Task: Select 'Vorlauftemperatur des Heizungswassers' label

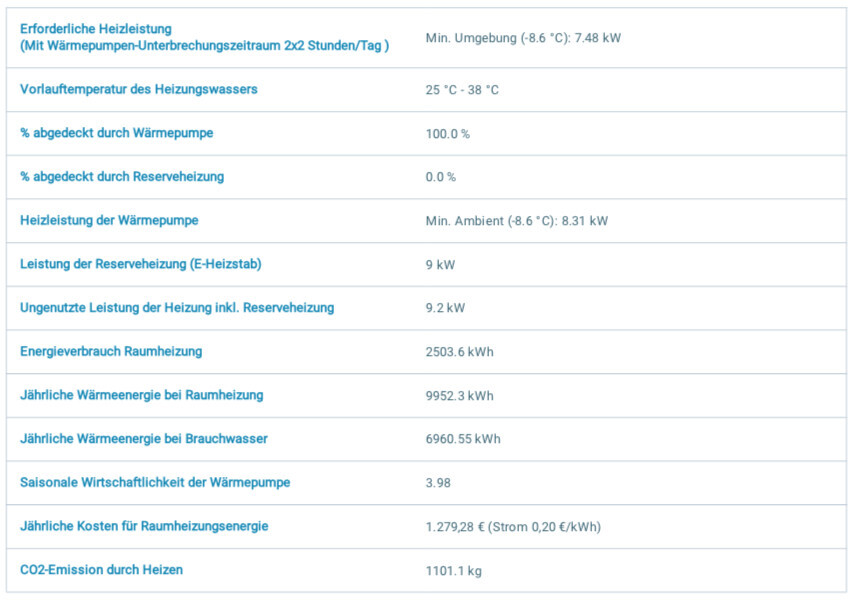Action: tap(138, 89)
